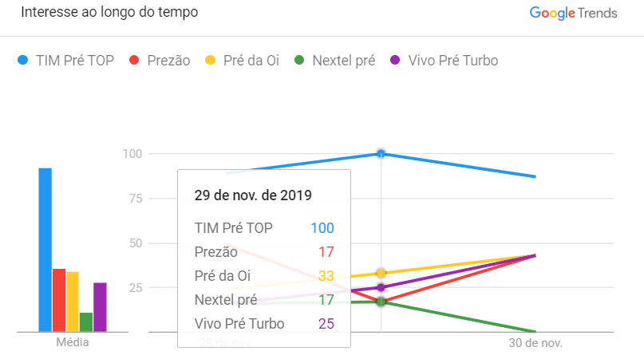The height and width of the screenshot is (355, 644).
Task: Click the small green average bar
Action: tap(86, 321)
